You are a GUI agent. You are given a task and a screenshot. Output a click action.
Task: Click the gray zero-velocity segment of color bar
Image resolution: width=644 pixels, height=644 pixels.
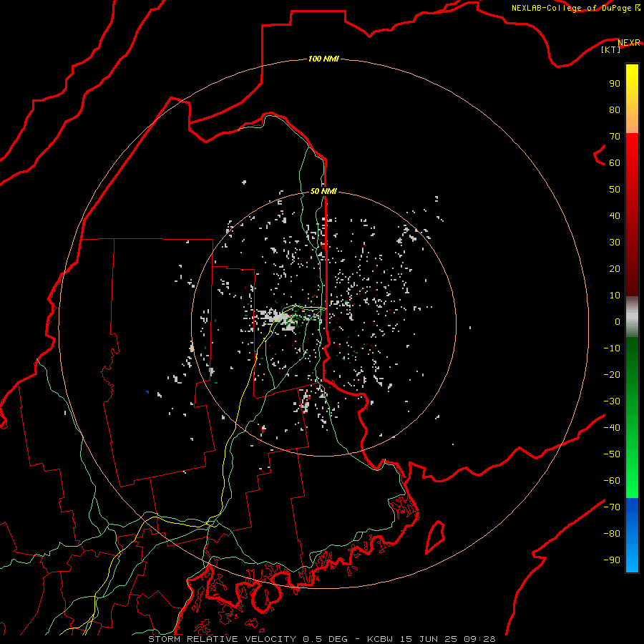632,317
